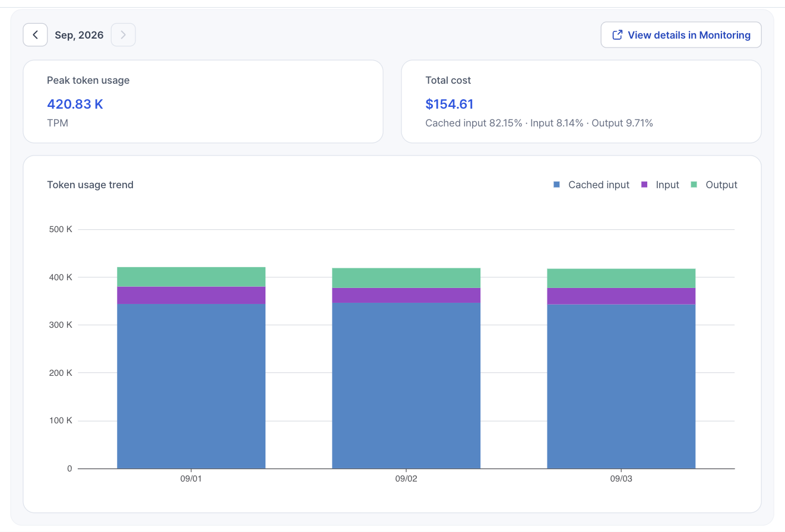Click blue Cached input bar for 09/01
The image size is (785, 532).
coord(191,386)
